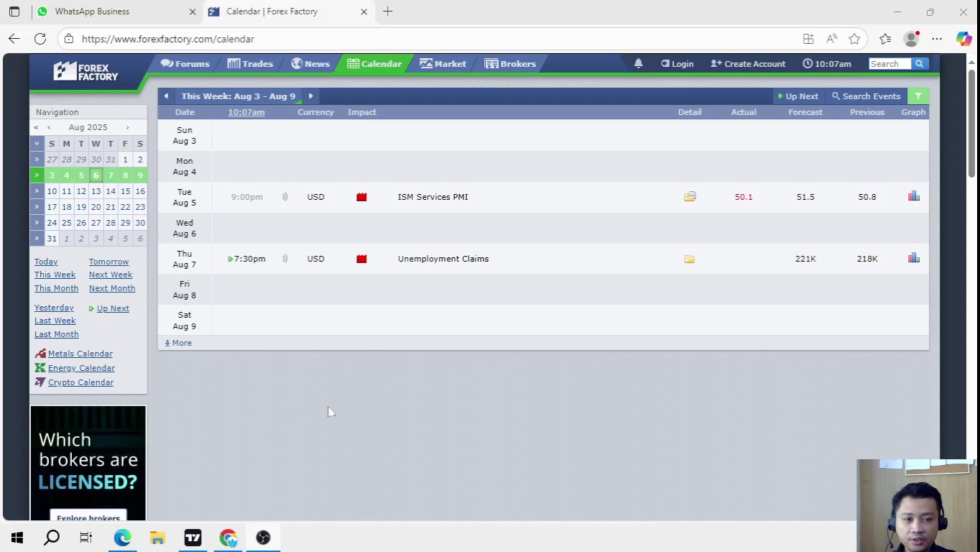Show graph for ISM Services PMI

coord(914,196)
